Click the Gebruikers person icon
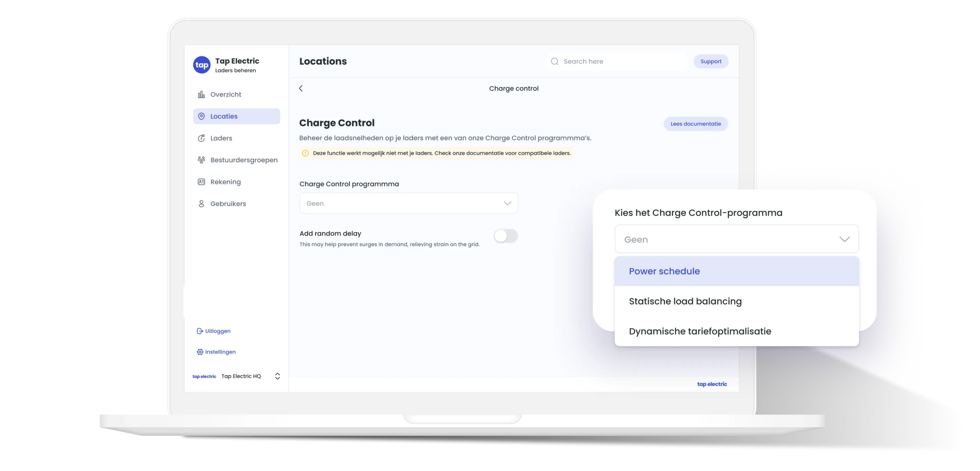980x471 pixels. point(201,204)
